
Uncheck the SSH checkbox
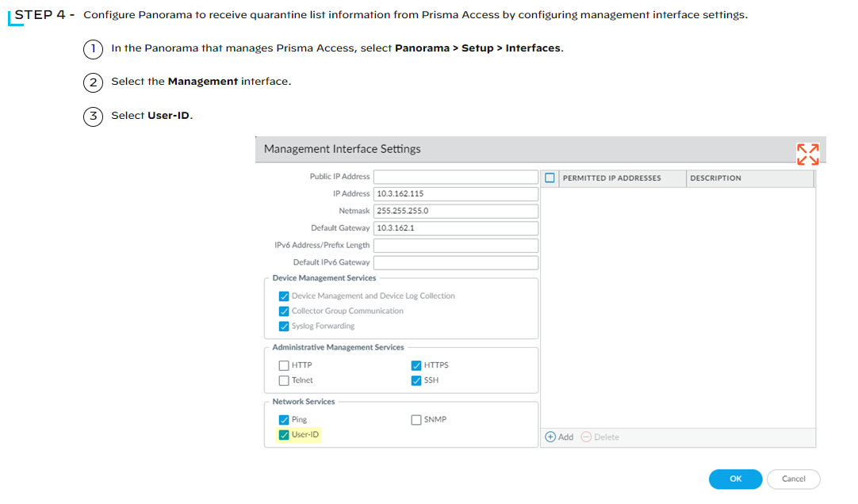coord(416,380)
